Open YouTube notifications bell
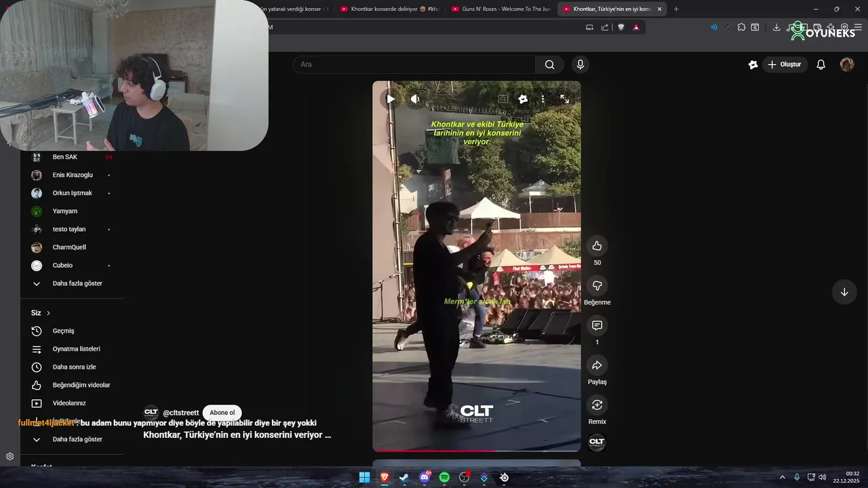 tap(821, 64)
